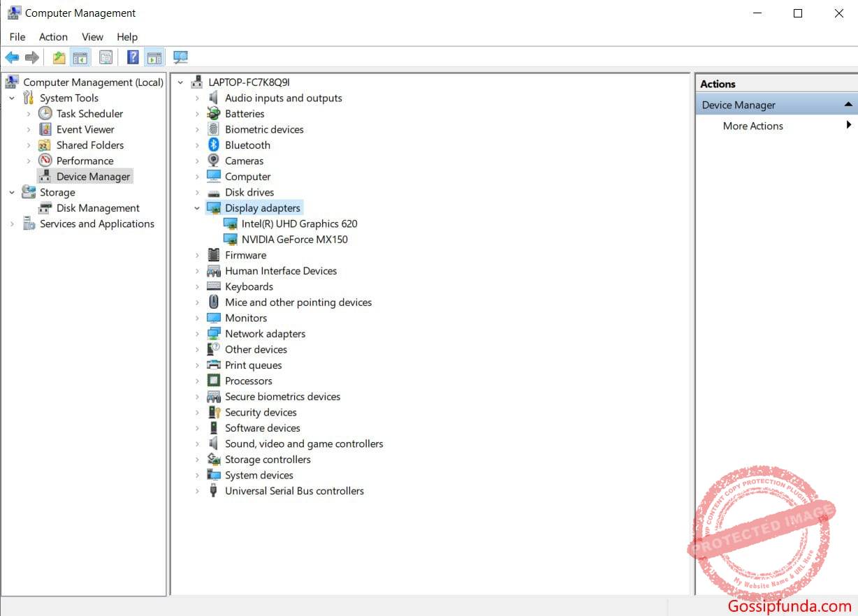Click the Show/Hide Console Tree toolbar icon
858x616 pixels.
80,57
